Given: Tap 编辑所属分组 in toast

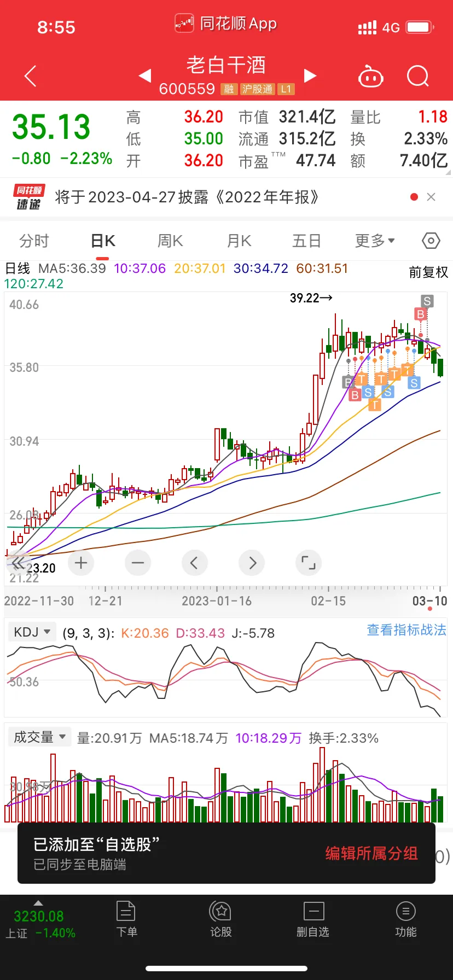Looking at the screenshot, I should (371, 853).
